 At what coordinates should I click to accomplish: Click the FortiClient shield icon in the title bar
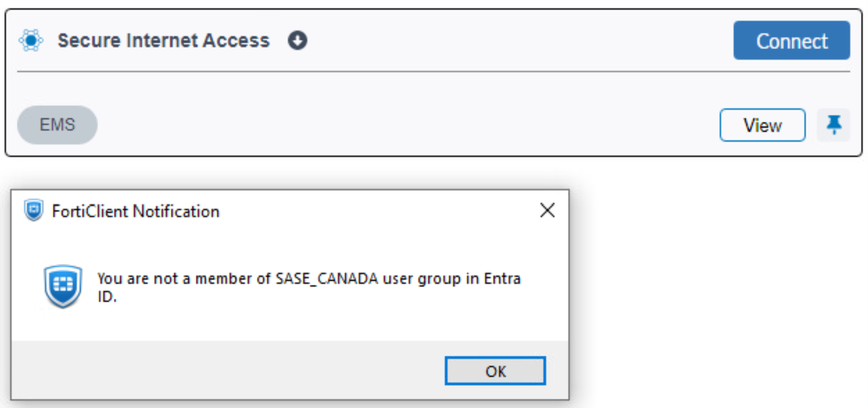[33, 210]
